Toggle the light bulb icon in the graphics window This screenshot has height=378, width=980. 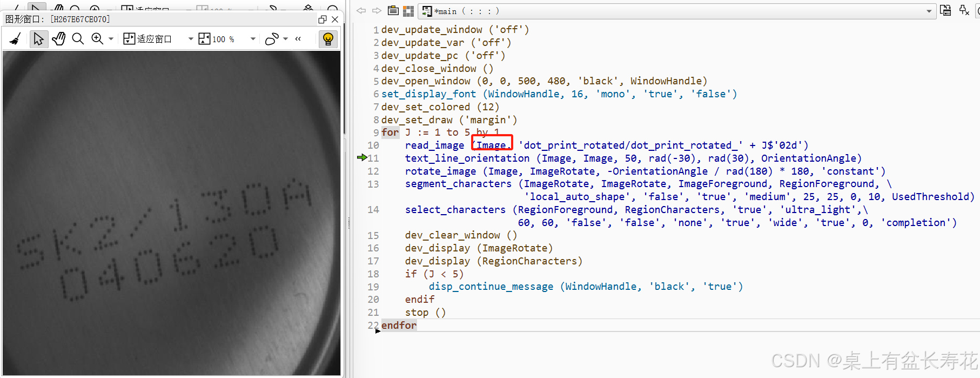pyautogui.click(x=328, y=39)
